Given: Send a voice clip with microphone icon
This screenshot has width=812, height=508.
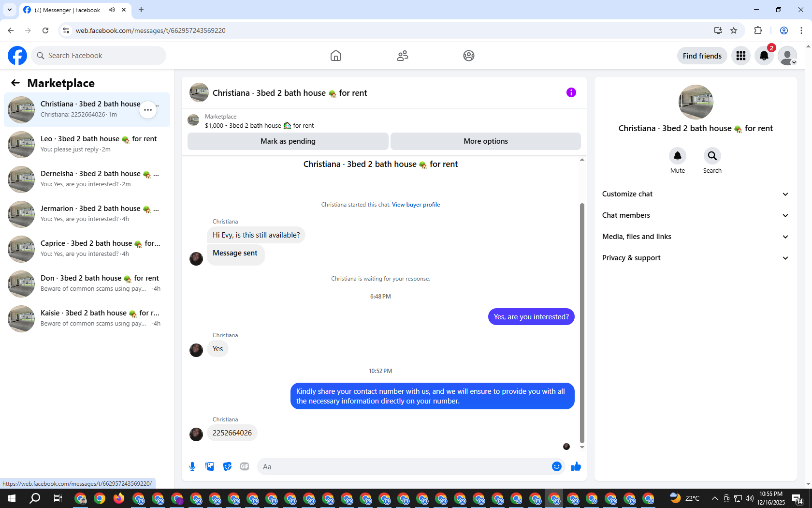Looking at the screenshot, I should (x=192, y=466).
